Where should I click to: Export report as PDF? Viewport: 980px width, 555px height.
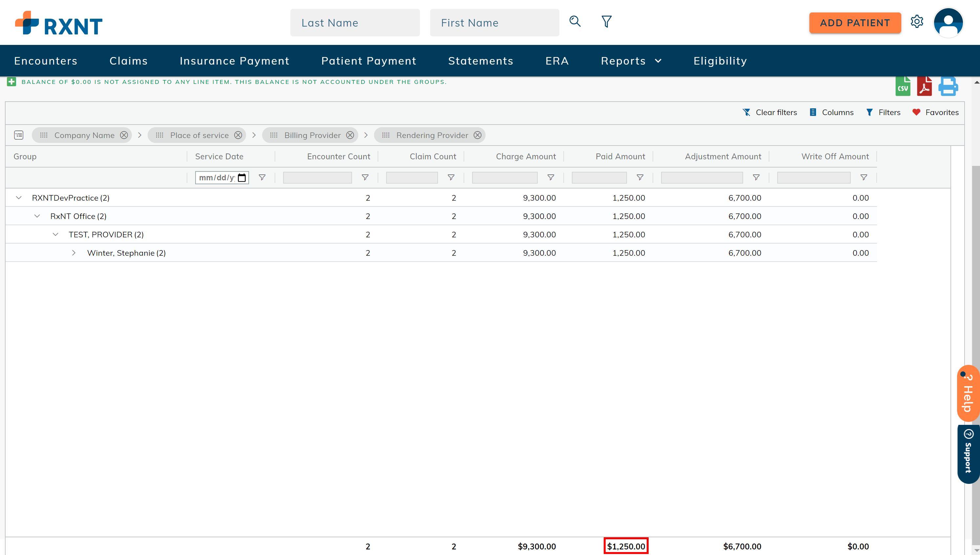tap(924, 86)
